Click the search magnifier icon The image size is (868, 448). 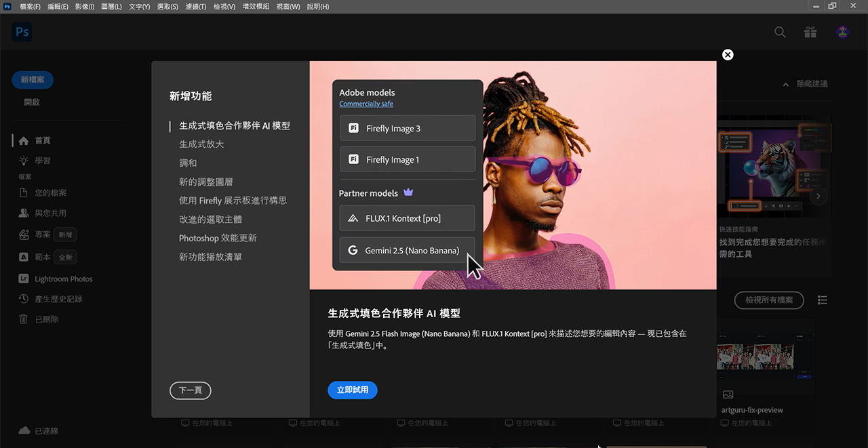point(780,32)
